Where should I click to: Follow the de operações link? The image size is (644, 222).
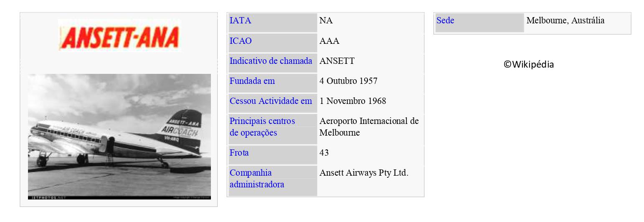(253, 133)
